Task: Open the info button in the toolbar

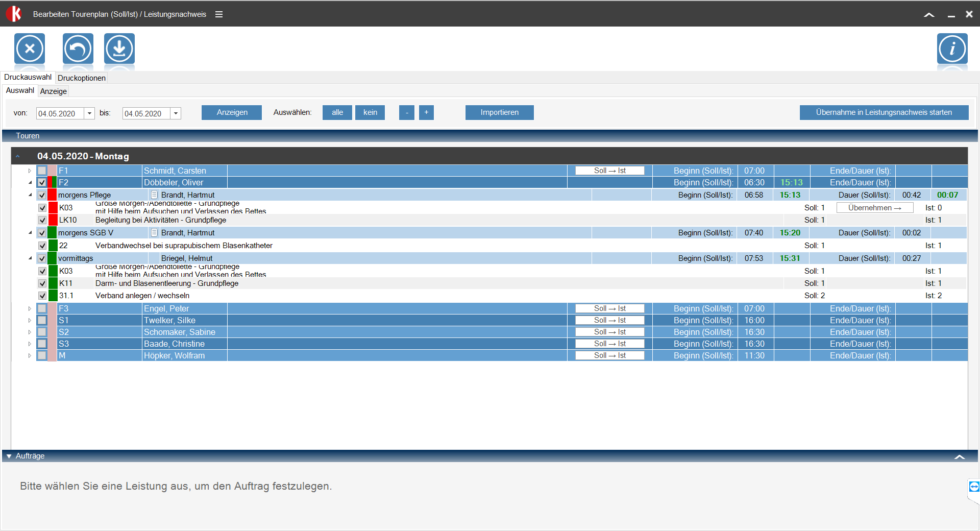Action: pyautogui.click(x=952, y=49)
